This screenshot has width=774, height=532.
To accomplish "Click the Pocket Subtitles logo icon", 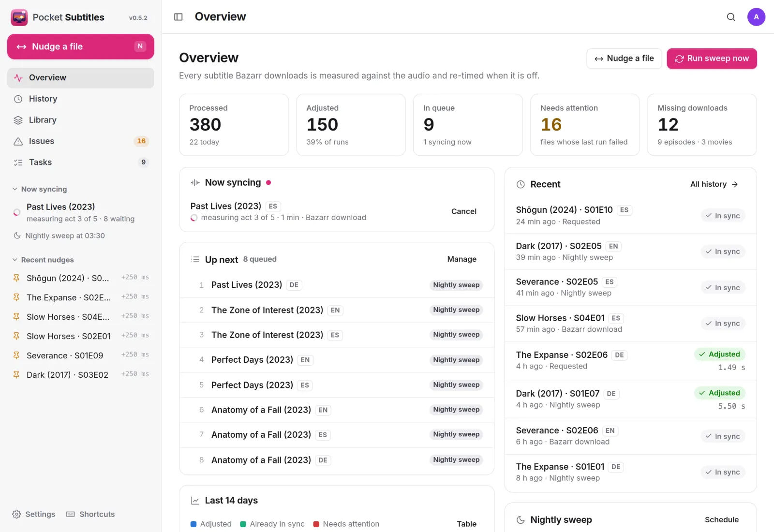I will pyautogui.click(x=19, y=17).
